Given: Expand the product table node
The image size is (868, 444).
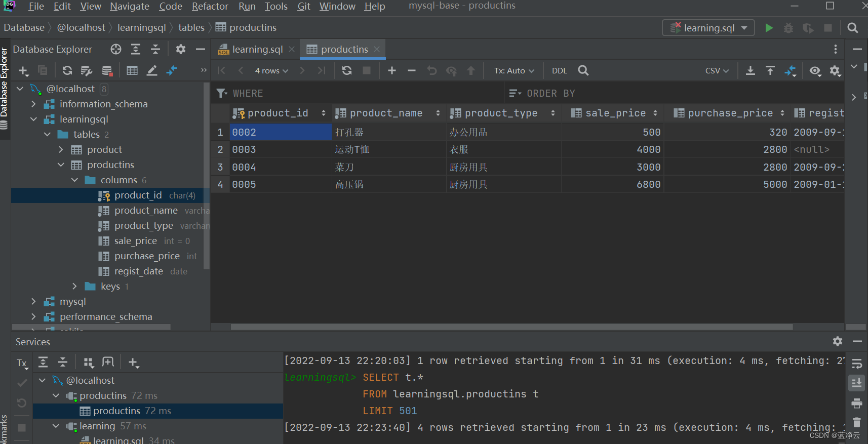Looking at the screenshot, I should [61, 149].
